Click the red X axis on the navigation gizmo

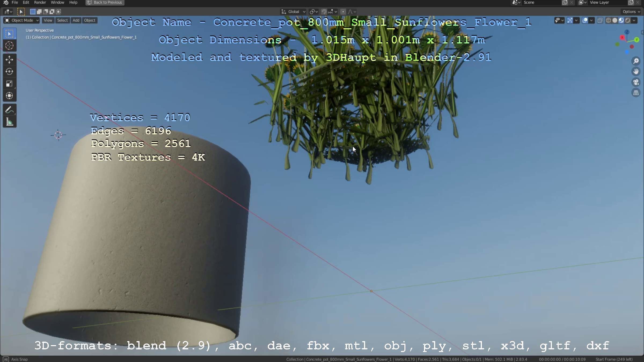pos(622,38)
